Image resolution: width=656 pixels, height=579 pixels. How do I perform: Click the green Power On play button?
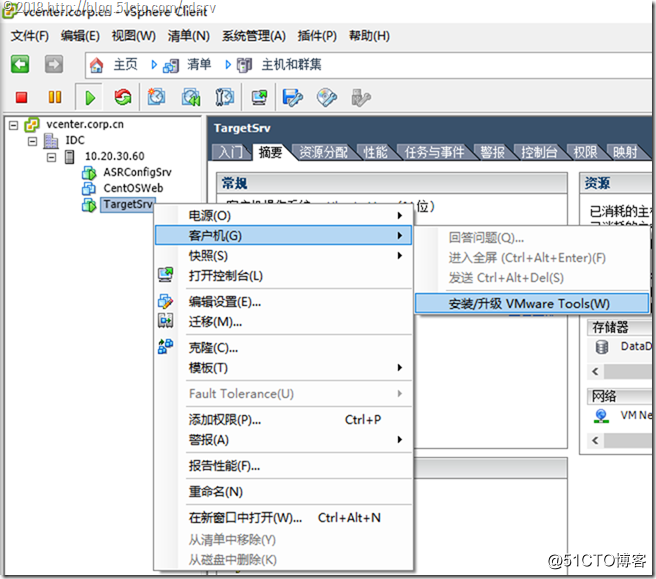[x=90, y=98]
